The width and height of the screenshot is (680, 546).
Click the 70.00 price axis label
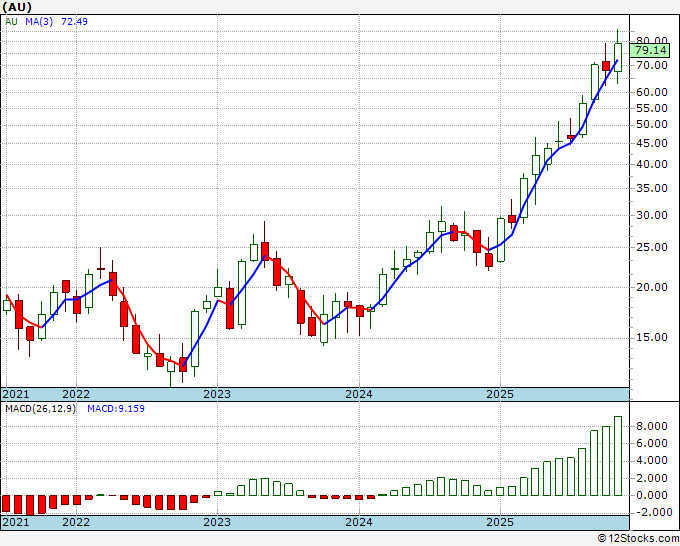[651, 65]
